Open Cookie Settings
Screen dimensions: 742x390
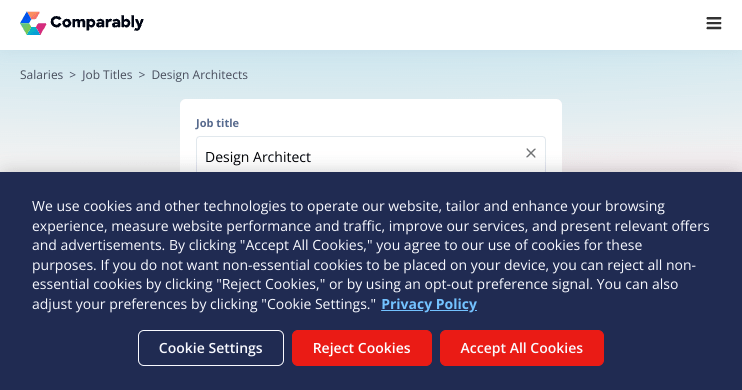click(x=211, y=348)
